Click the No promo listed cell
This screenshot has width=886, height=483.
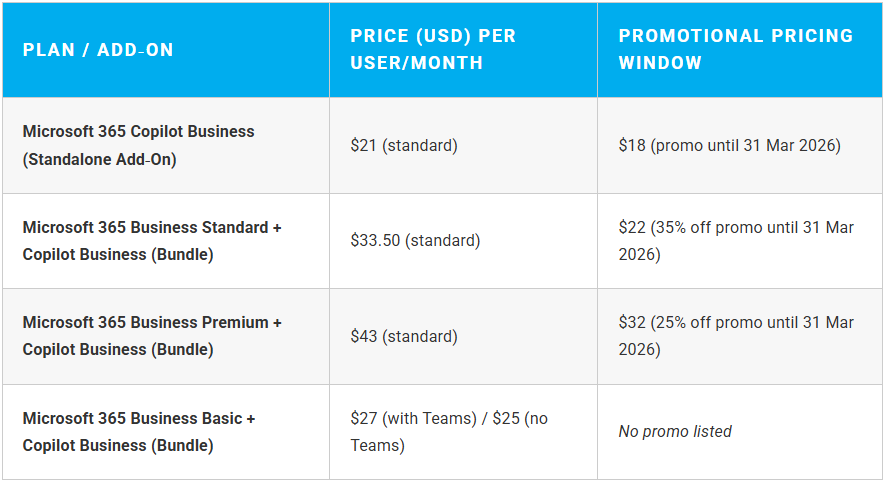pyautogui.click(x=675, y=432)
